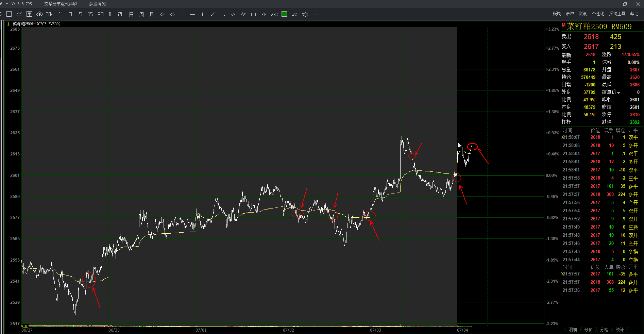The image size is (644, 334).
Task: Select the horizontal line drawing tool
Action: (192, 14)
